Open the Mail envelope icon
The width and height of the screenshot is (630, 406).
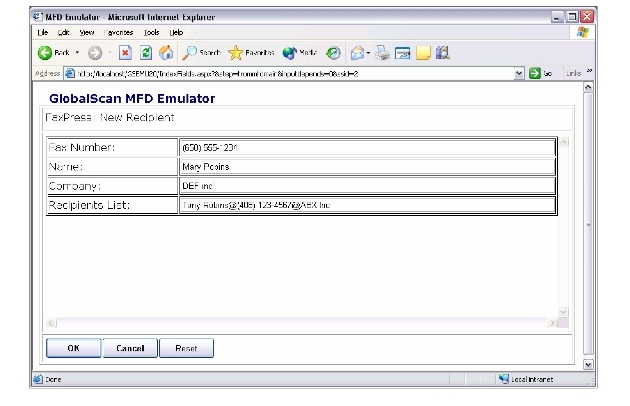click(357, 53)
